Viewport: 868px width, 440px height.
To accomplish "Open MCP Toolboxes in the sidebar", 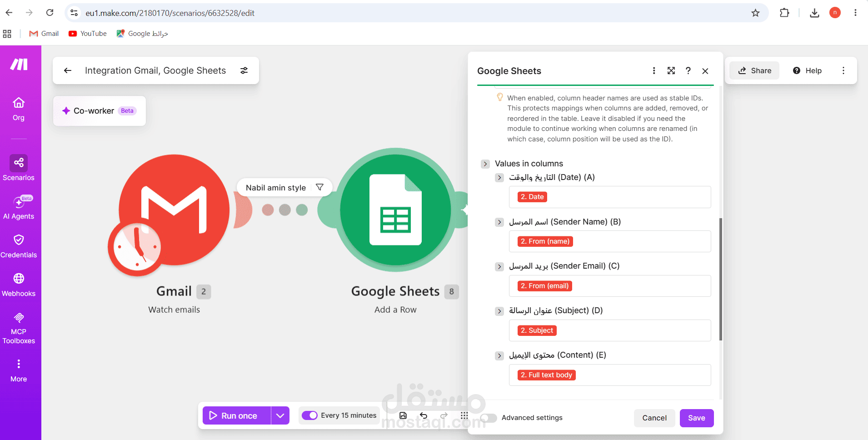I will pyautogui.click(x=19, y=328).
